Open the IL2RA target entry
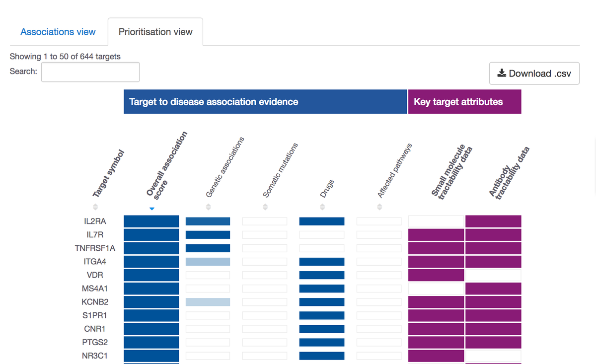 click(x=95, y=221)
